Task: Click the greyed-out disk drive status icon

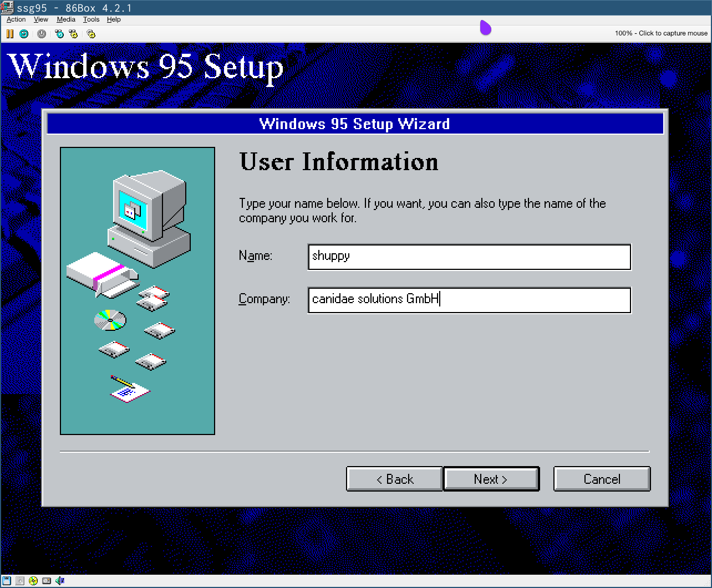Action: [21, 581]
